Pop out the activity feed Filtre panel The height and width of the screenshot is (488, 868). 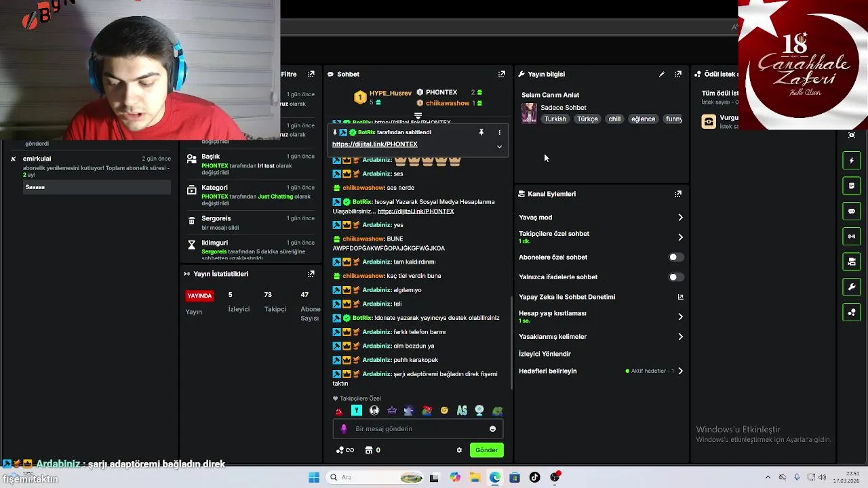[x=311, y=74]
